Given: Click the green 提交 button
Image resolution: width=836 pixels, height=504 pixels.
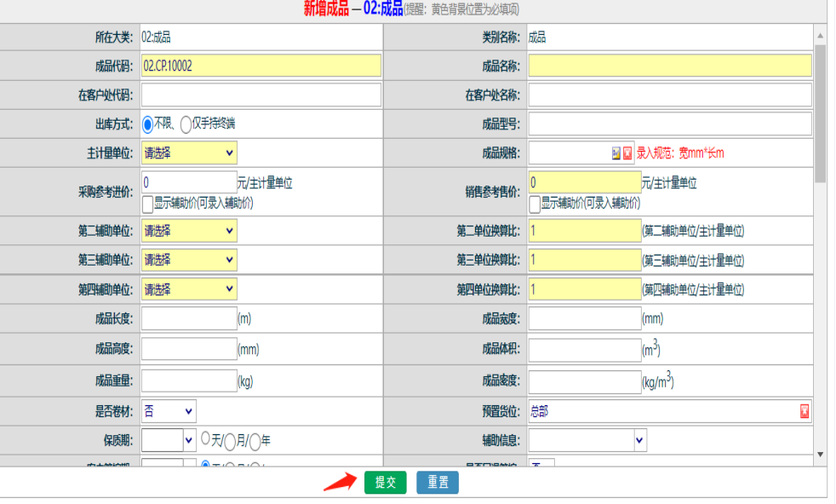Looking at the screenshot, I should [x=386, y=483].
